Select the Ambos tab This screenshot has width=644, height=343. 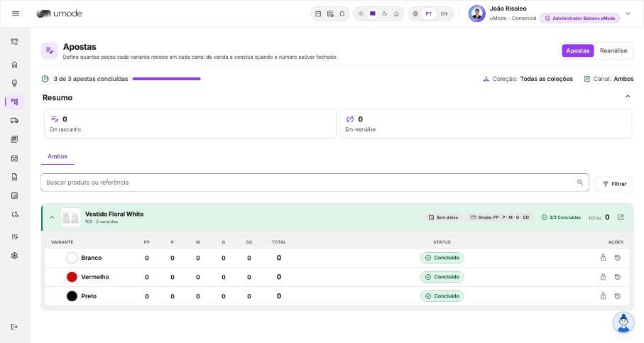[x=58, y=156]
